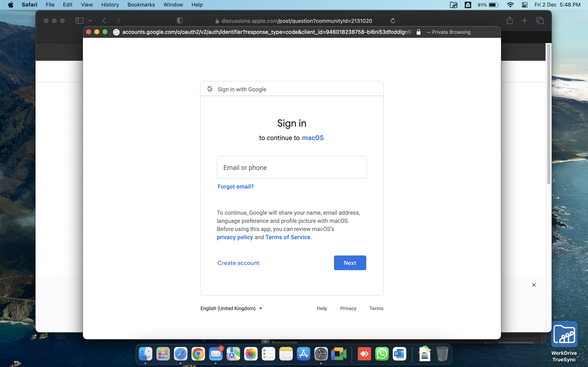Click the page reload icon in address bar
Viewport: 588px width, 367px height.
[393, 21]
